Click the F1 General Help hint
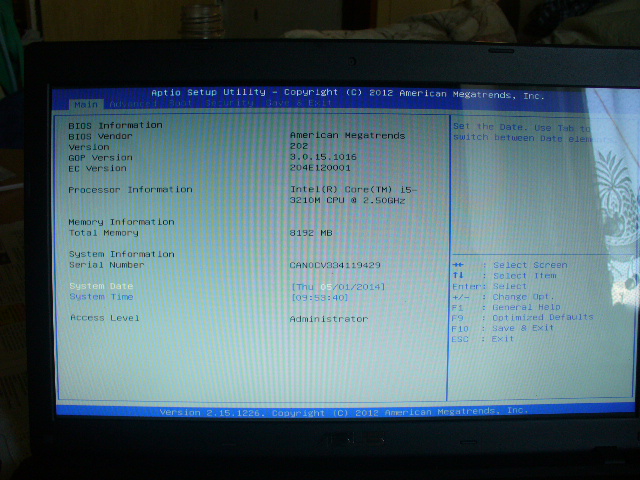The image size is (640, 480). pyautogui.click(x=506, y=307)
